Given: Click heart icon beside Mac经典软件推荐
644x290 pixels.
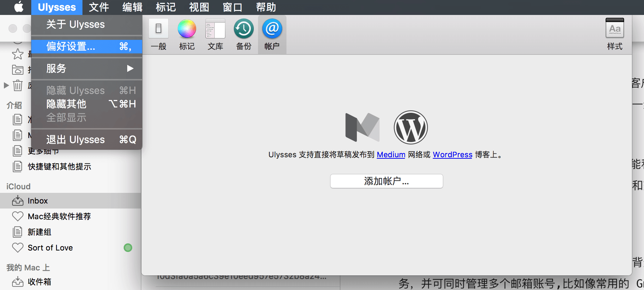Looking at the screenshot, I should pyautogui.click(x=18, y=216).
